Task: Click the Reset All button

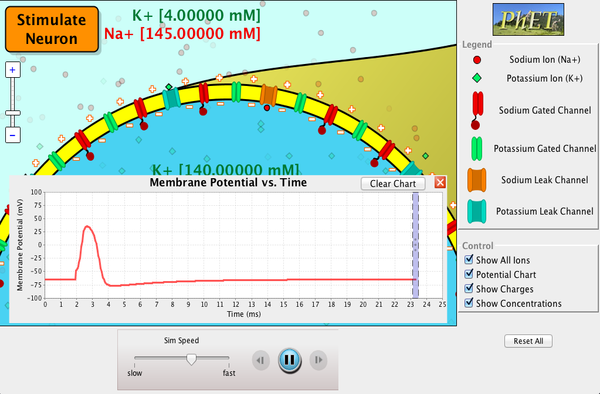Action: (528, 341)
